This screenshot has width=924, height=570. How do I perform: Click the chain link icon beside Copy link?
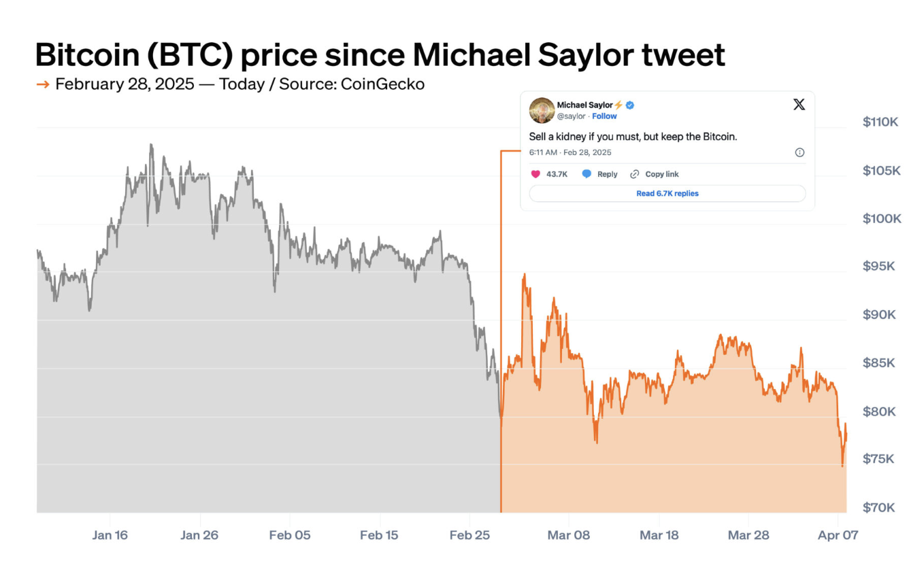(635, 174)
